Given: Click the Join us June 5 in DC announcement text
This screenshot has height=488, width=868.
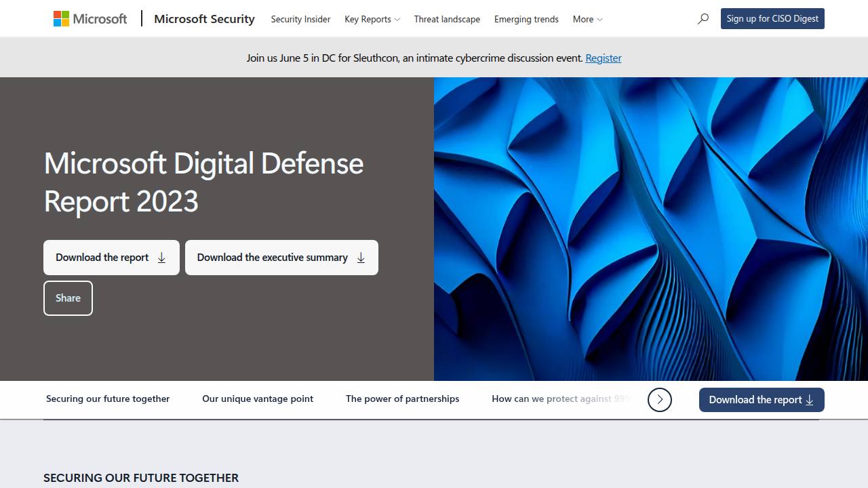Looking at the screenshot, I should tap(414, 58).
